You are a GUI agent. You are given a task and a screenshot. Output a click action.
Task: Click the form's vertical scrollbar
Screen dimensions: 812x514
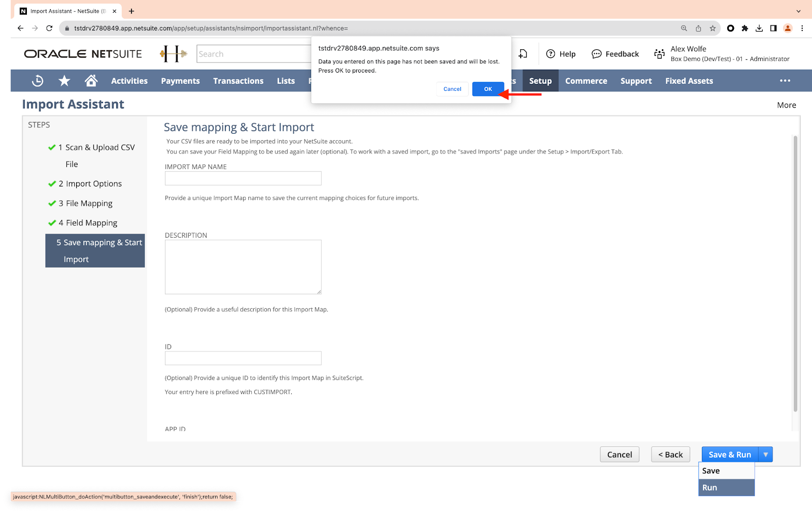[795, 274]
